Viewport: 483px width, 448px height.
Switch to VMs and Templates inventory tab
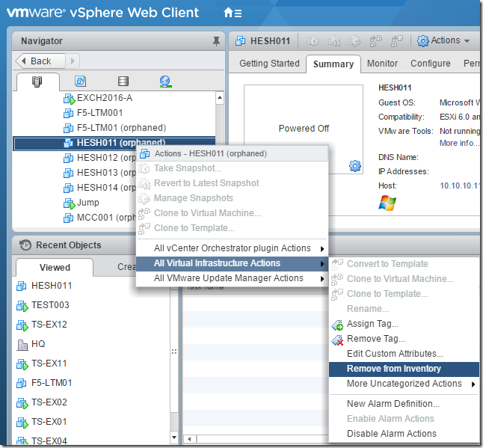click(81, 82)
